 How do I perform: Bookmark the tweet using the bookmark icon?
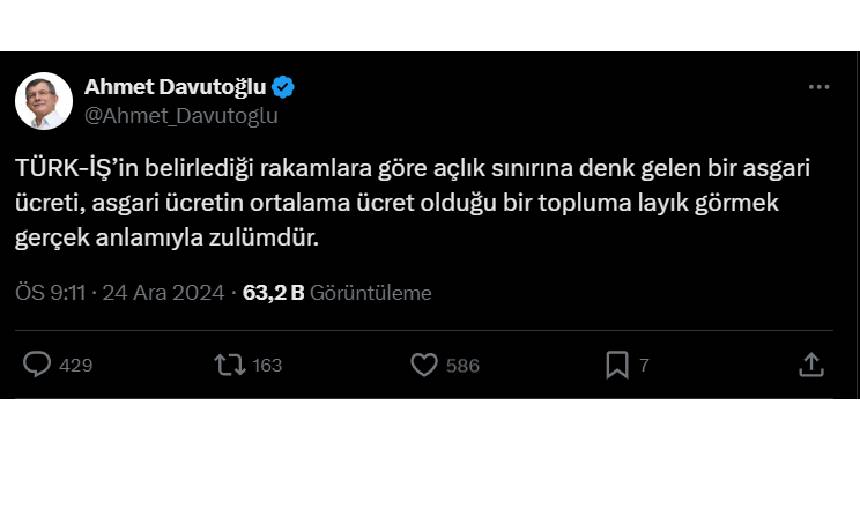click(617, 365)
